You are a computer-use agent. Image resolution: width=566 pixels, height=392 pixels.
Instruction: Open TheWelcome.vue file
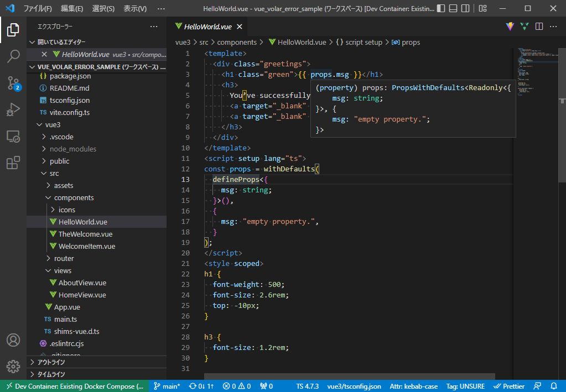(97, 234)
